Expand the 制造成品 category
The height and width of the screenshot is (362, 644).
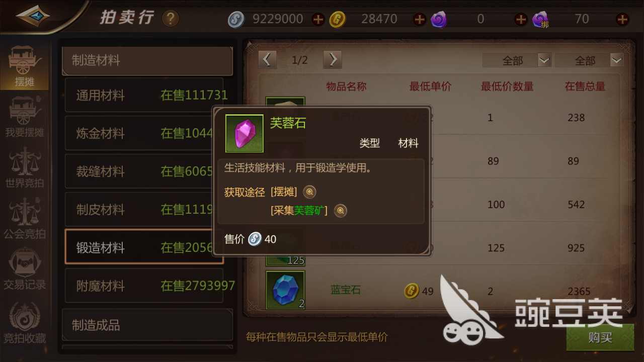147,325
